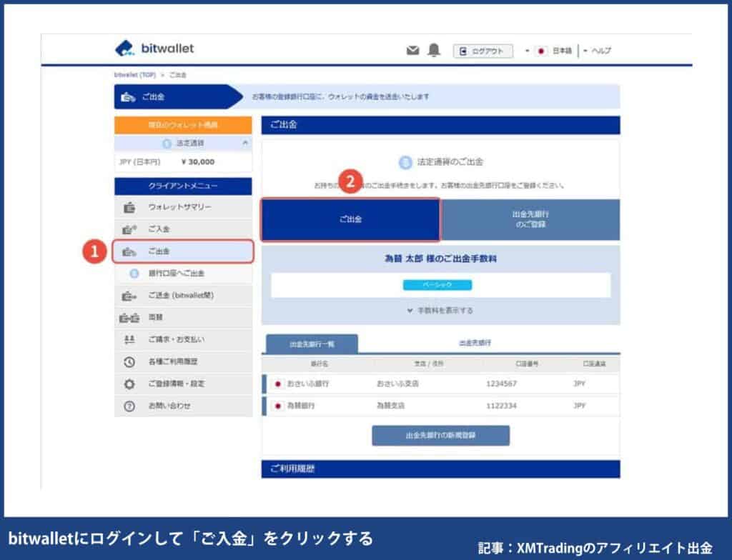The width and height of the screenshot is (732, 560).
Task: Click the settings gear icon in sidebar
Action: [129, 384]
